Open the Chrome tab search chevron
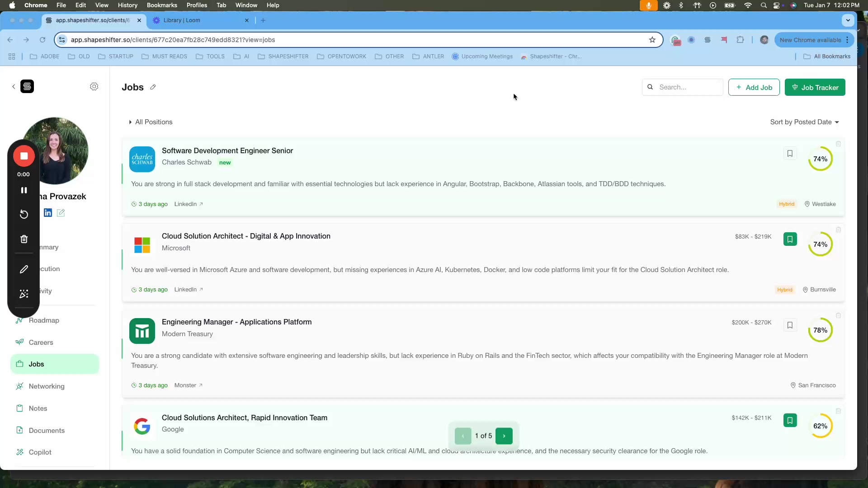The width and height of the screenshot is (868, 488). coord(848,20)
